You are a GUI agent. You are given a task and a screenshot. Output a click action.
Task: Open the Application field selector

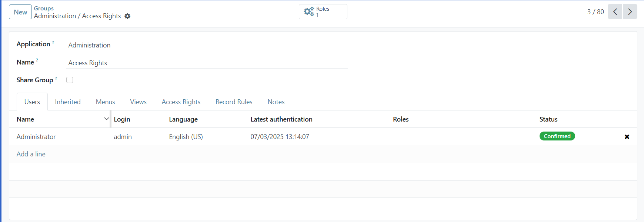point(199,45)
